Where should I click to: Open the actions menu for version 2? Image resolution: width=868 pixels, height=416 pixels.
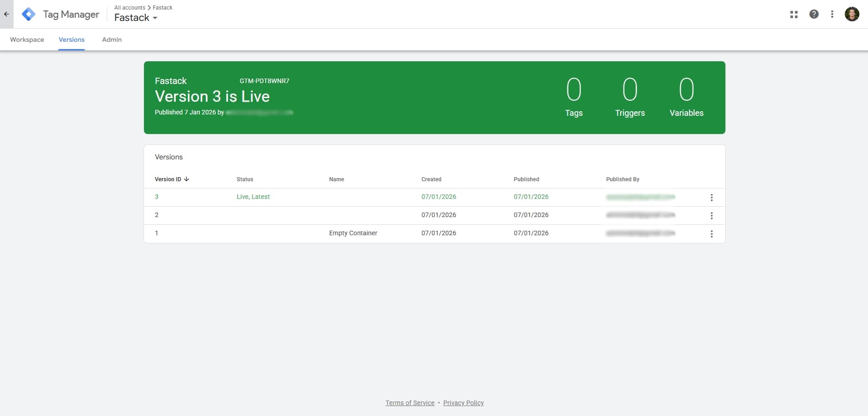(x=712, y=216)
